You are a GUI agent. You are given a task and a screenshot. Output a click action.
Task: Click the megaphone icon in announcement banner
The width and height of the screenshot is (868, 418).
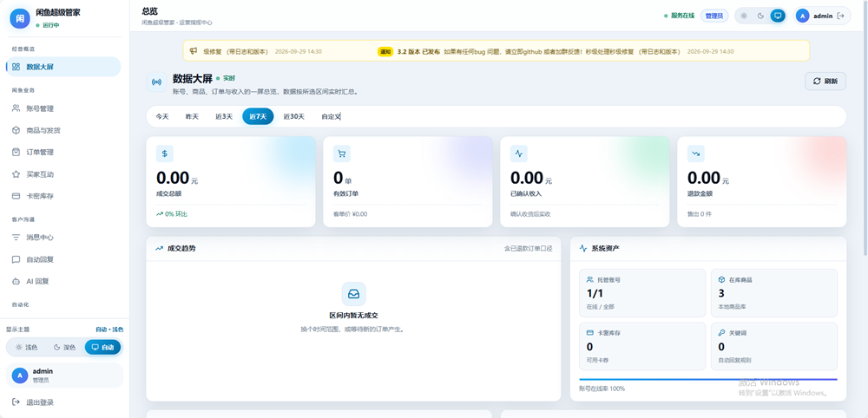click(194, 51)
